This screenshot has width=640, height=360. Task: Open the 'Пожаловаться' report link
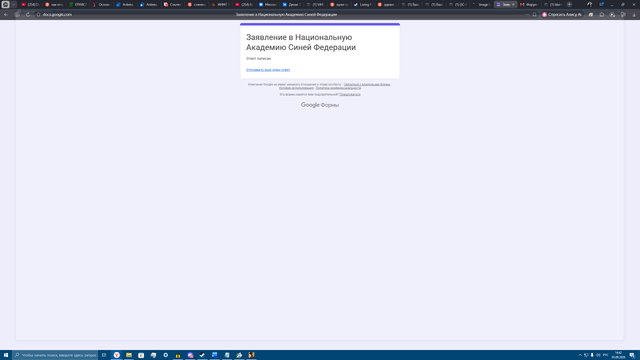click(x=350, y=94)
